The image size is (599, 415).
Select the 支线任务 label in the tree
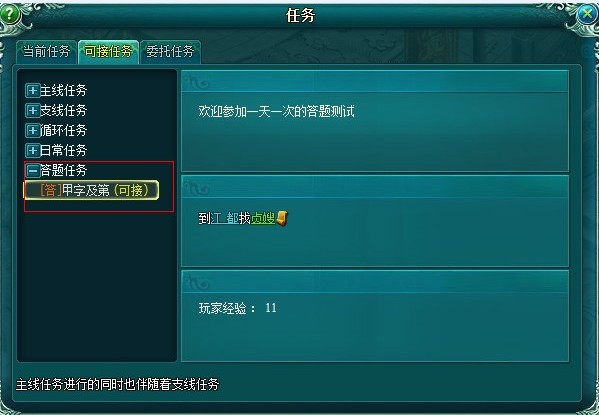tap(63, 110)
